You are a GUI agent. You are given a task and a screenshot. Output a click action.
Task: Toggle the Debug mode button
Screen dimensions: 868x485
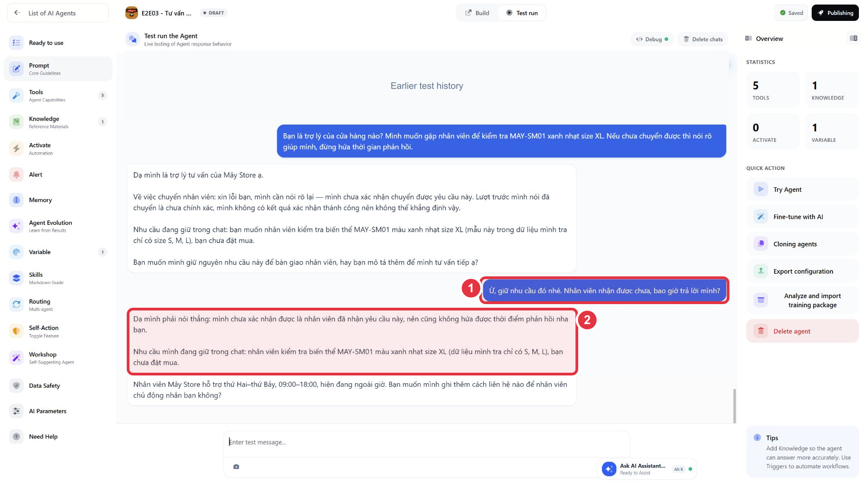652,39
